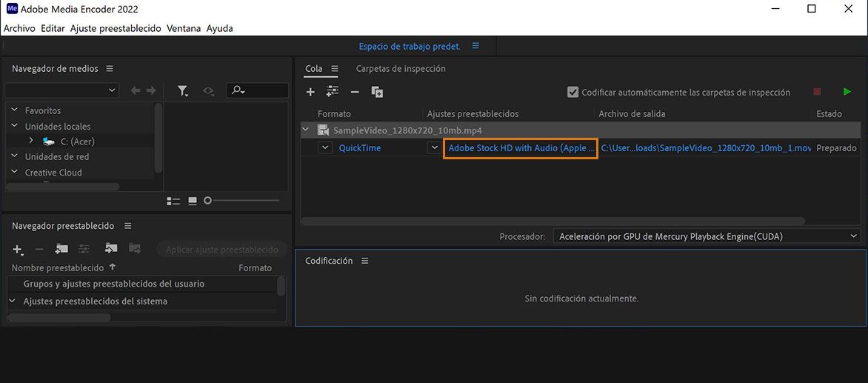Image resolution: width=868 pixels, height=383 pixels.
Task: Open the Ayuda menu
Action: tap(220, 28)
